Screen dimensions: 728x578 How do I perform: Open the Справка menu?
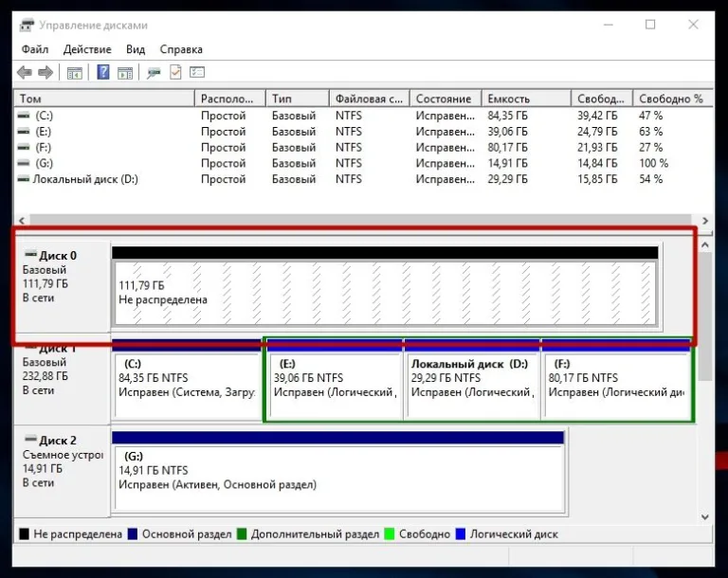[x=181, y=49]
